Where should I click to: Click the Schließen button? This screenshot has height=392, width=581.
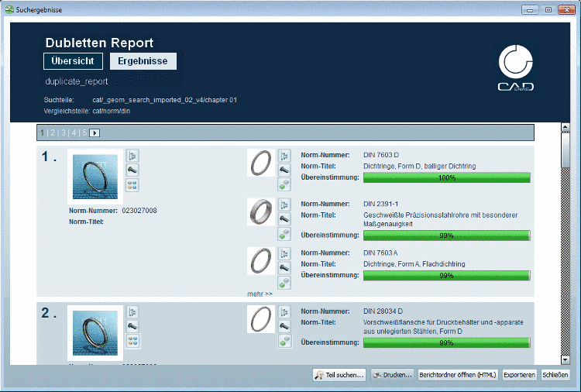(x=555, y=375)
